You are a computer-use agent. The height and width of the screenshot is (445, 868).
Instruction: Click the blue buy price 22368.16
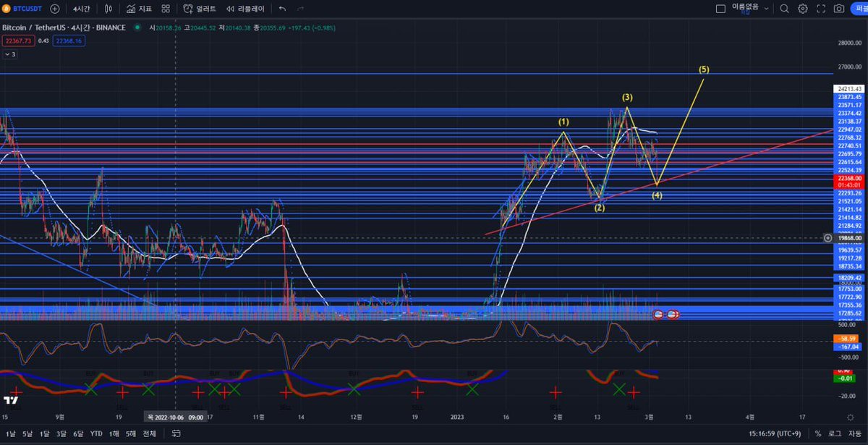[x=70, y=41]
